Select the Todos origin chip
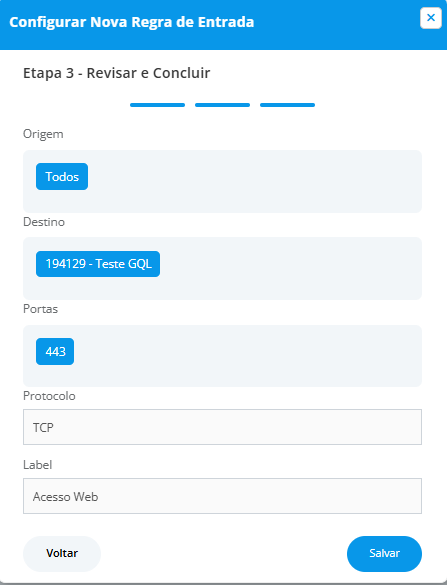 point(62,176)
